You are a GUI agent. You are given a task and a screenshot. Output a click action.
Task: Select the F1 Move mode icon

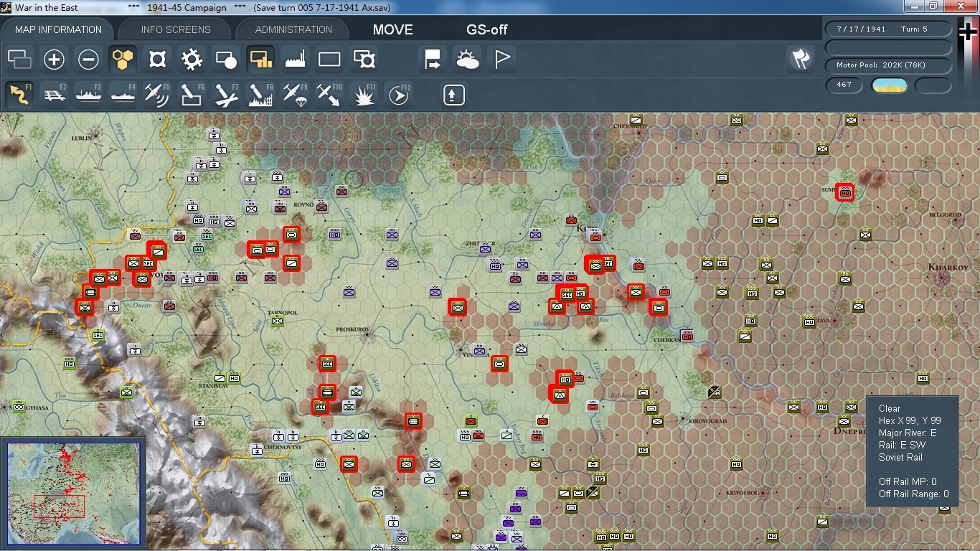pyautogui.click(x=19, y=95)
